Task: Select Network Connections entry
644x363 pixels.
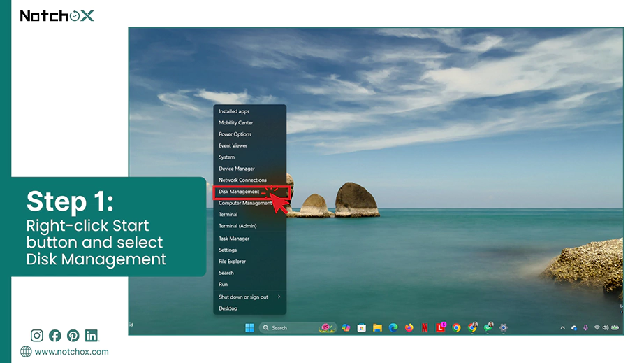Action: [250, 180]
